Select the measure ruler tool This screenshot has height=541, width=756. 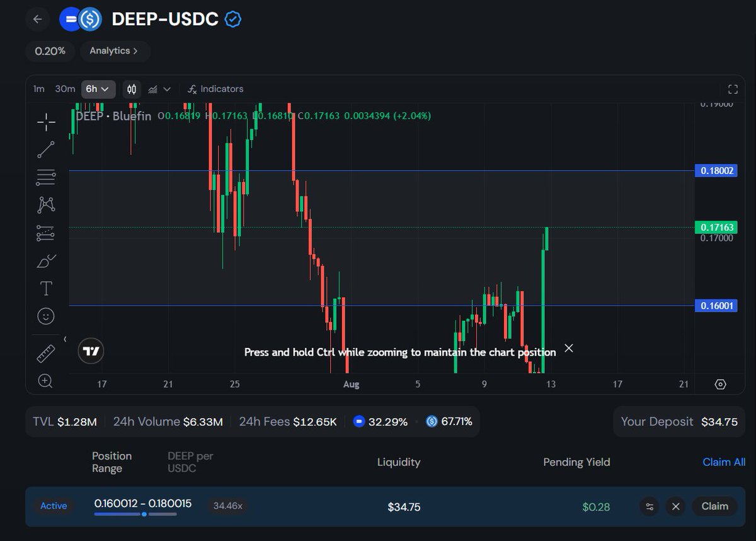[x=45, y=353]
